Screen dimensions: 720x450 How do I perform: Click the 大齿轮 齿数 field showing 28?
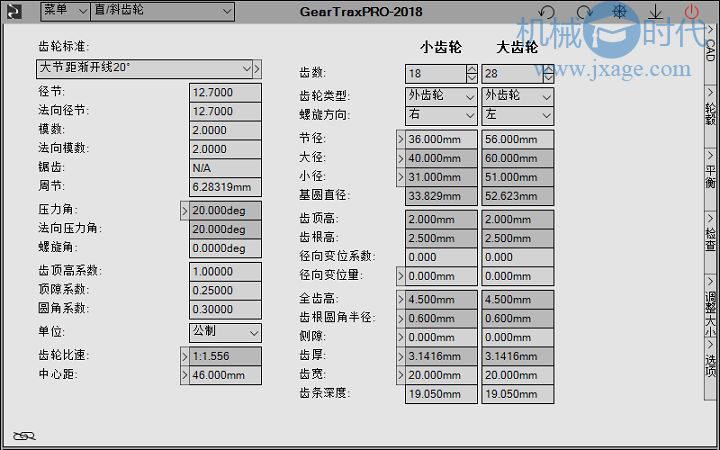click(512, 73)
